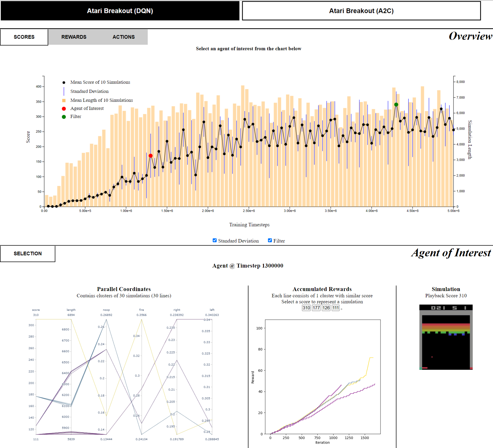Untick the Standard Deviation checkbox below chart
The height and width of the screenshot is (448, 493).
215,240
